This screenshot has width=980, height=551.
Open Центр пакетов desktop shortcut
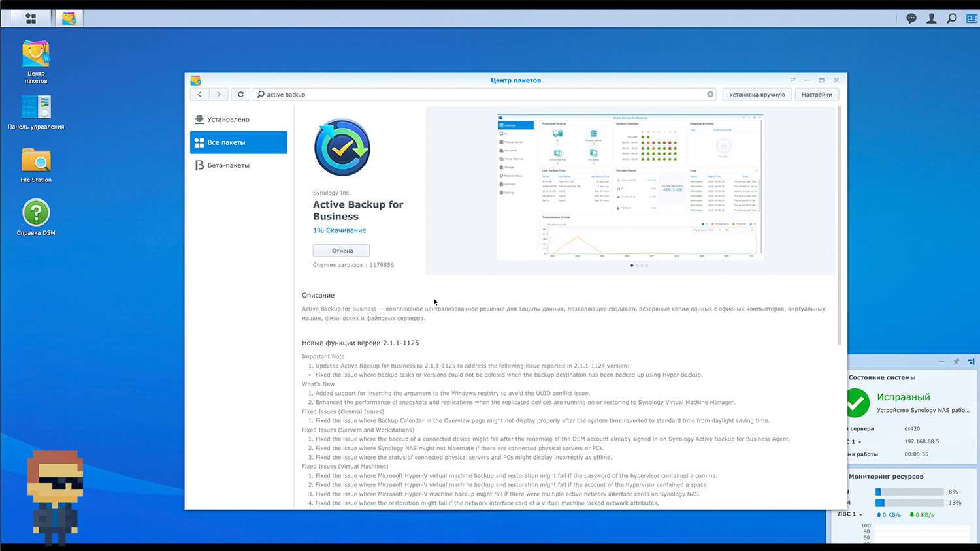point(36,61)
